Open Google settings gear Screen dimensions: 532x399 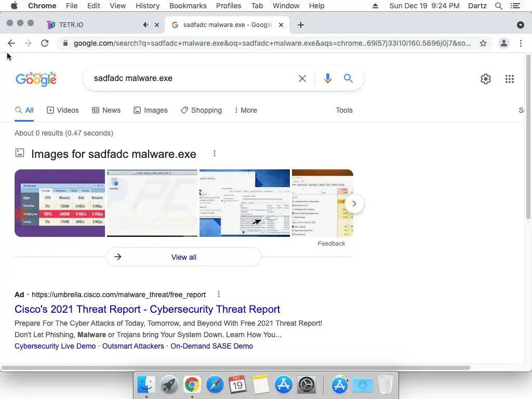click(486, 79)
